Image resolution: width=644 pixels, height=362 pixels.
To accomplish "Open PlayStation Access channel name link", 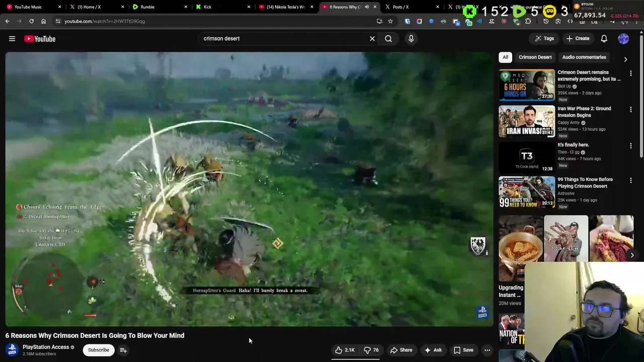I will (46, 347).
